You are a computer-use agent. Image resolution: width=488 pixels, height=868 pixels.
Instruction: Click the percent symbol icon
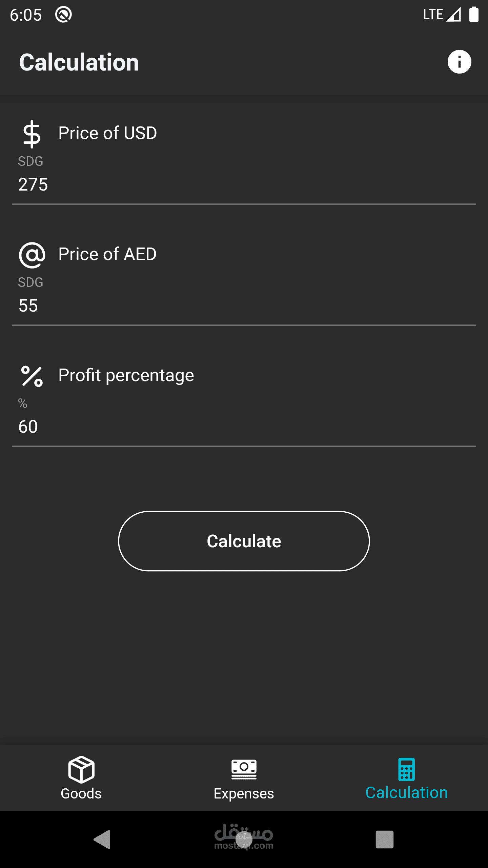[32, 376]
